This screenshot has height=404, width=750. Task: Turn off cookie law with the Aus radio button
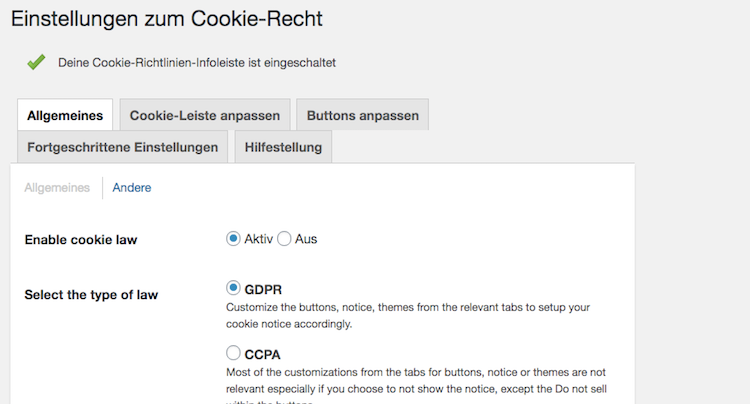[284, 239]
